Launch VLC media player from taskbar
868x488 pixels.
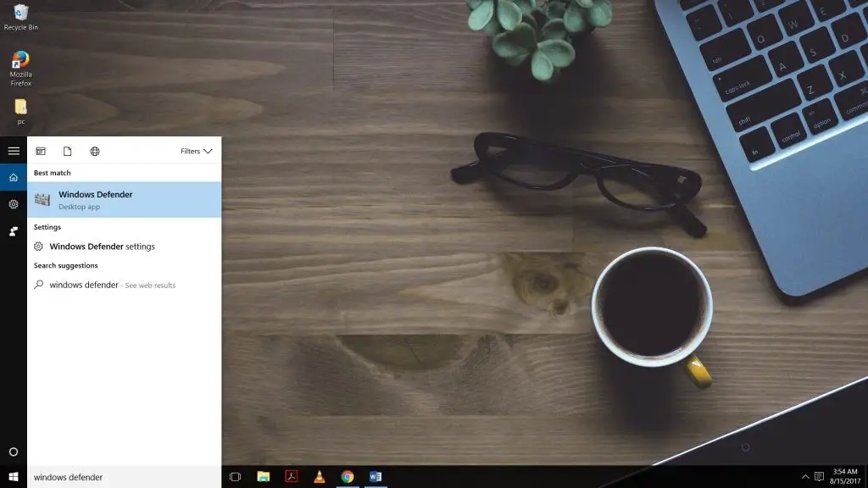coord(320,477)
